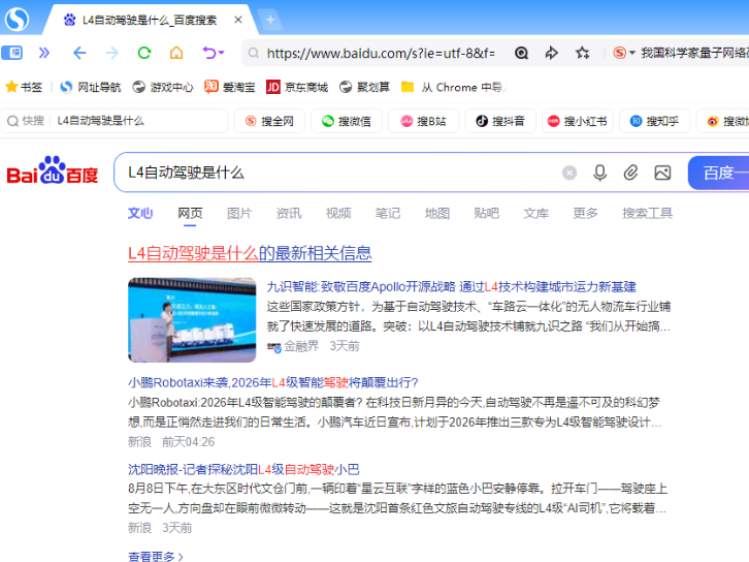Image resolution: width=749 pixels, height=562 pixels.
Task: Switch to the 图片 search tab
Action: 240,213
